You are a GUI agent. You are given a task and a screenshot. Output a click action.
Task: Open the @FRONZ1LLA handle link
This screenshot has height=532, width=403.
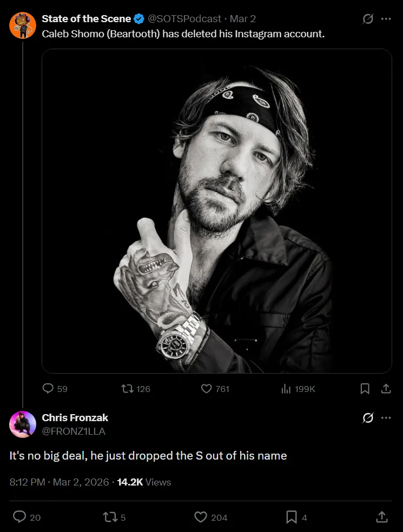[74, 431]
